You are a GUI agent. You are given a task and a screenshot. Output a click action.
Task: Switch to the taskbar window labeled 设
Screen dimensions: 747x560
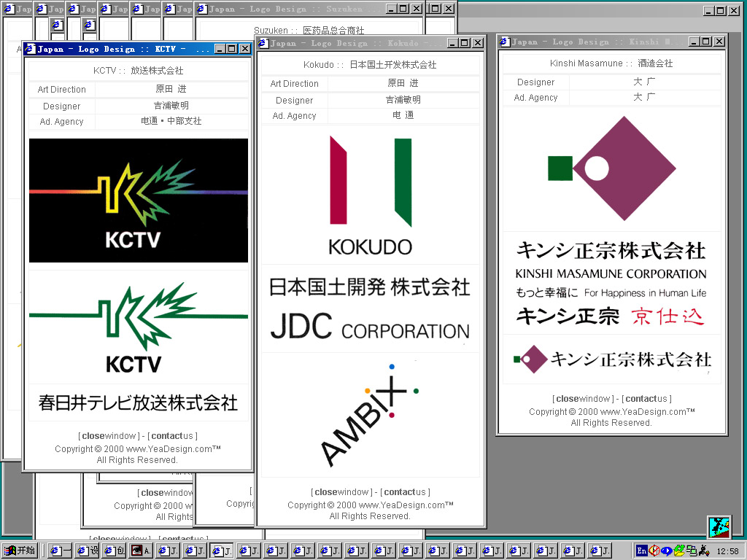tap(88, 551)
